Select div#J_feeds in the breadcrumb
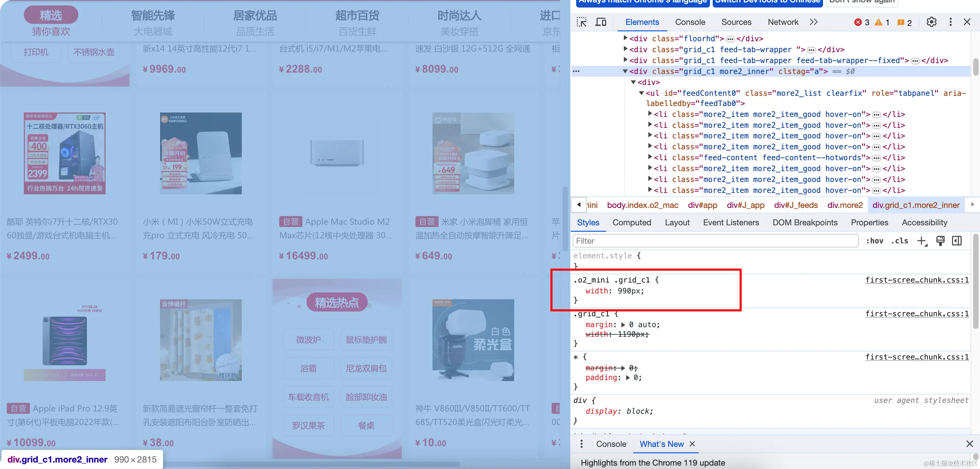Image resolution: width=980 pixels, height=469 pixels. (x=795, y=205)
